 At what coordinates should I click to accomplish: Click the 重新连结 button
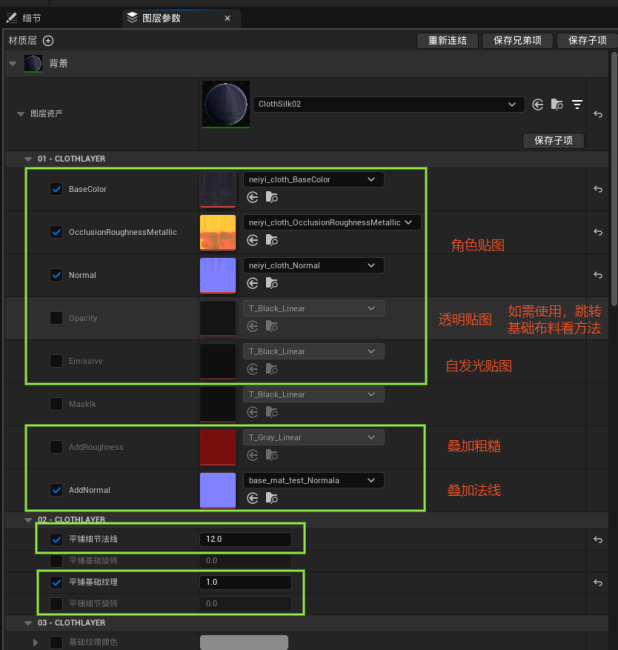(x=447, y=41)
